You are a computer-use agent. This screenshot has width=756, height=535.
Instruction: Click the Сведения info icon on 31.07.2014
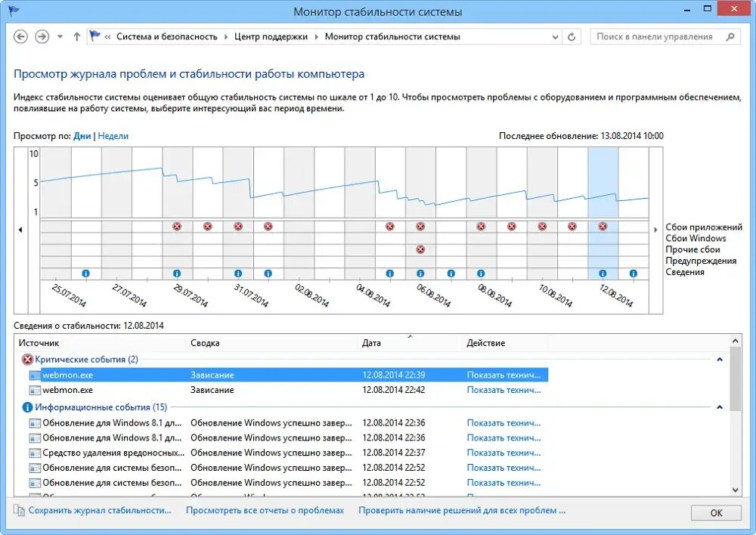click(237, 274)
